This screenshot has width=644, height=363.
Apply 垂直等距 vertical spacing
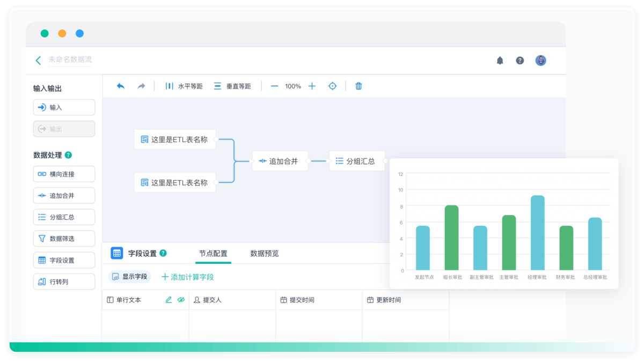[232, 86]
